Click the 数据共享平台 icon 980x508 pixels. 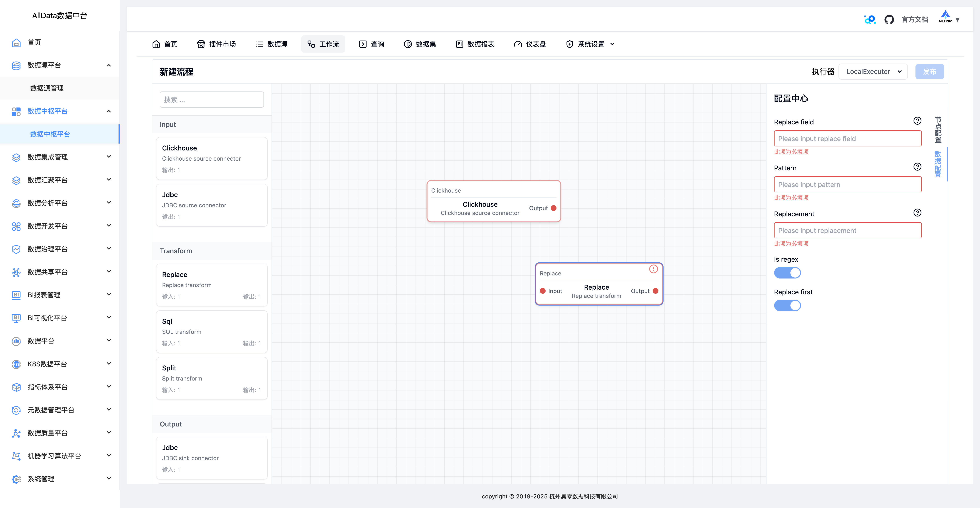[x=16, y=272]
